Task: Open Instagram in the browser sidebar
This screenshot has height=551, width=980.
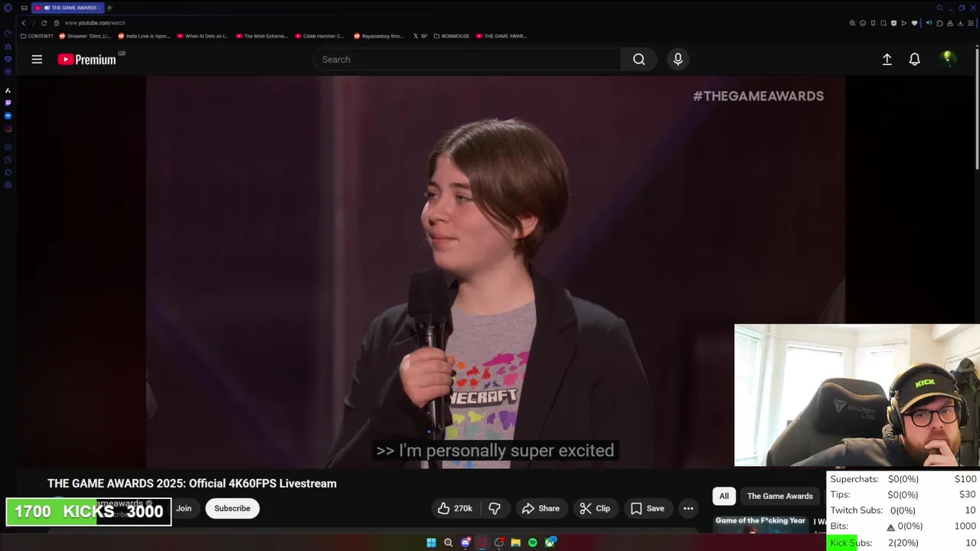Action: tap(8, 129)
